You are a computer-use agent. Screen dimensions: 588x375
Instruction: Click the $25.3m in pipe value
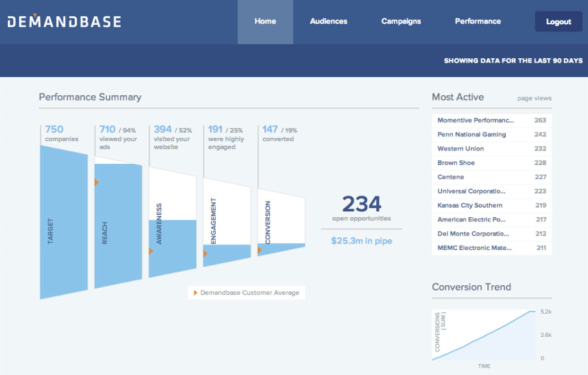361,241
